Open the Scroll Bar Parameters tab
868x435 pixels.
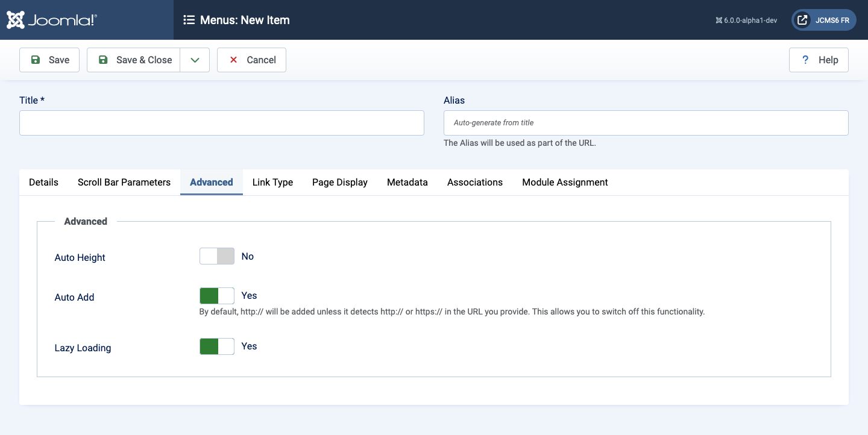tap(124, 182)
